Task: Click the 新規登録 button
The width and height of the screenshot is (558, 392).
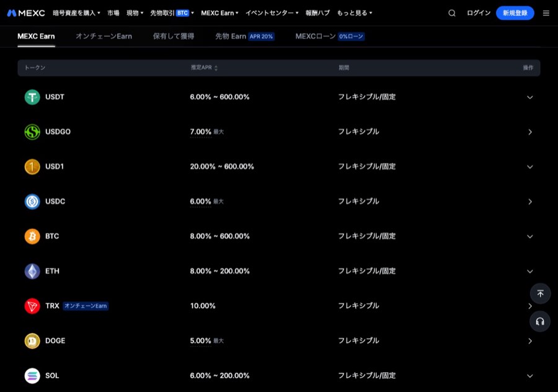Action: pos(515,13)
